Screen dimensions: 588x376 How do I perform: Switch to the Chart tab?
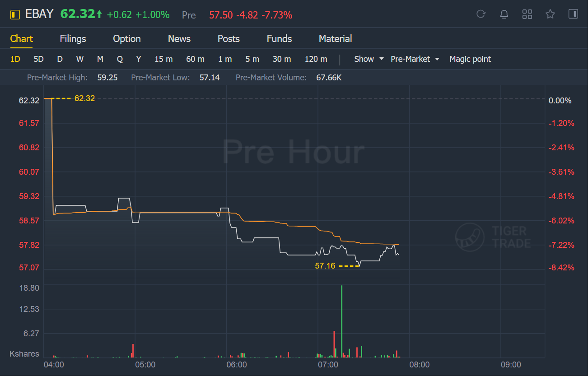pos(21,39)
